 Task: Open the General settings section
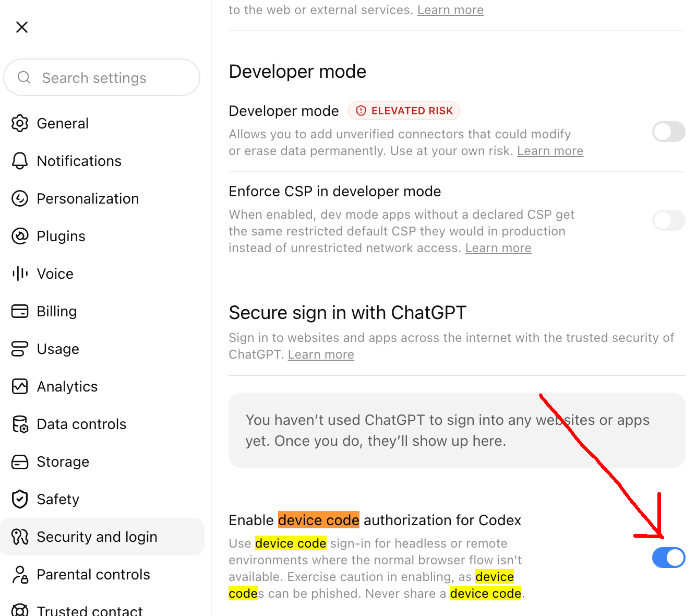(x=102, y=123)
